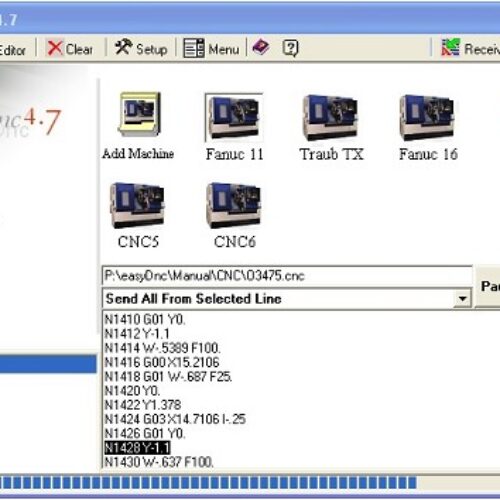Click the file path field O3475.cnc
Viewport: 500px width, 500px height.
click(x=287, y=276)
